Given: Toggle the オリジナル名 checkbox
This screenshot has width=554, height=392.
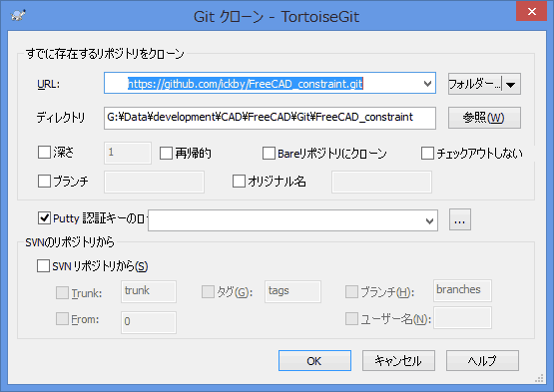Looking at the screenshot, I should (x=239, y=182).
